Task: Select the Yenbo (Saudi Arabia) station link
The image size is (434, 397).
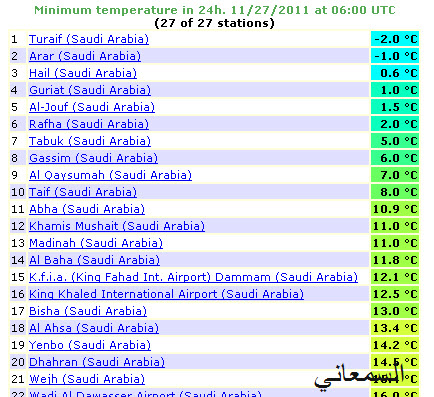Action: (90, 345)
